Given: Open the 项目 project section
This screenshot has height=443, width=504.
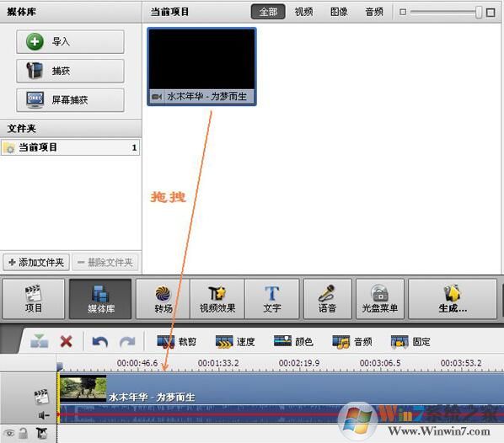Looking at the screenshot, I should (34, 299).
